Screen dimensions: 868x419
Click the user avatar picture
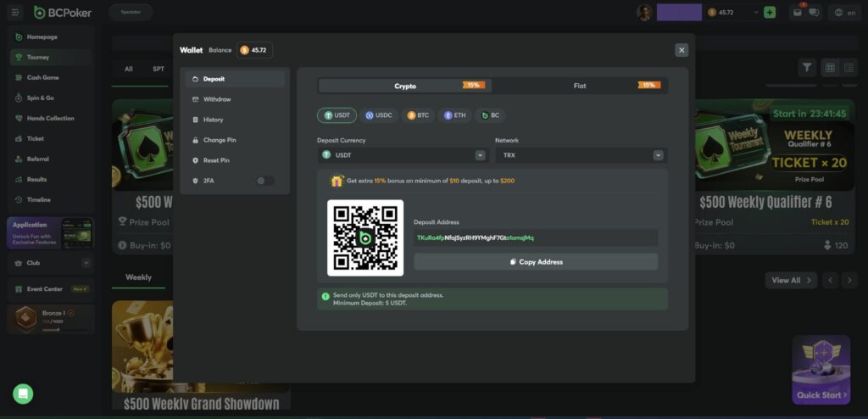click(644, 12)
